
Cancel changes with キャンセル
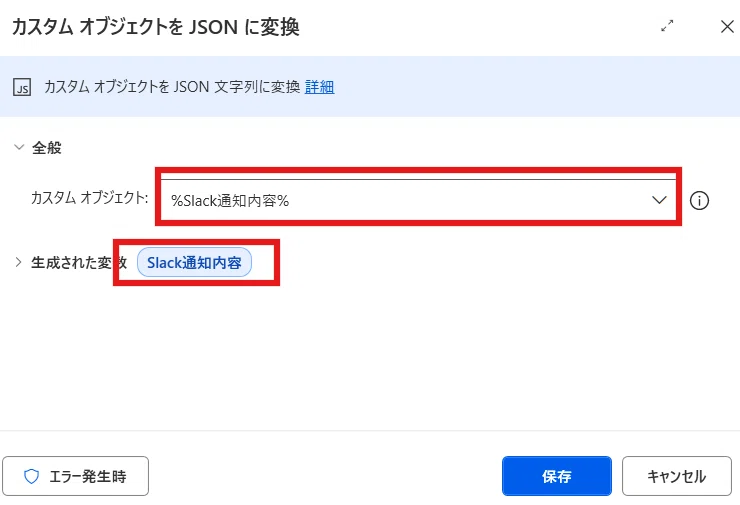click(677, 476)
